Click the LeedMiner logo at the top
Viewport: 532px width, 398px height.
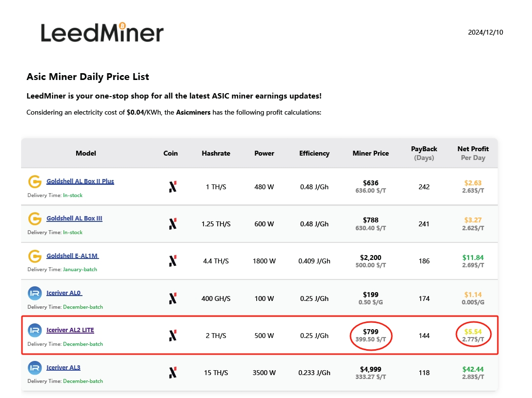coord(102,32)
